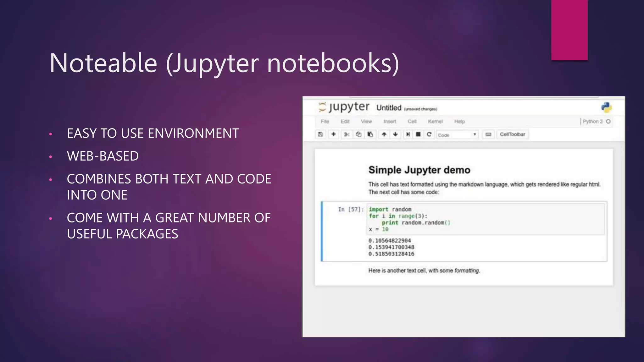Screen dimensions: 644x362
Task: Open the Insert menu
Action: [x=390, y=121]
